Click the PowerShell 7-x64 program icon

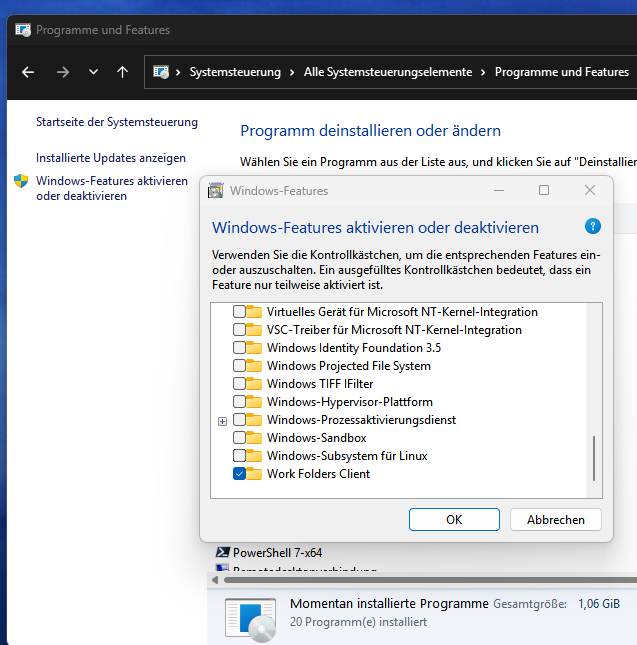[222, 552]
